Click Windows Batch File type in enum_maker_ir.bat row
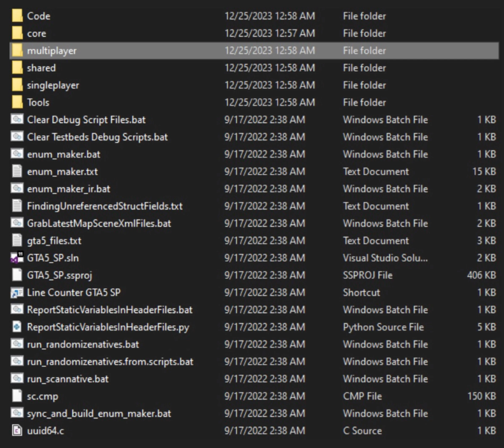 (385, 189)
